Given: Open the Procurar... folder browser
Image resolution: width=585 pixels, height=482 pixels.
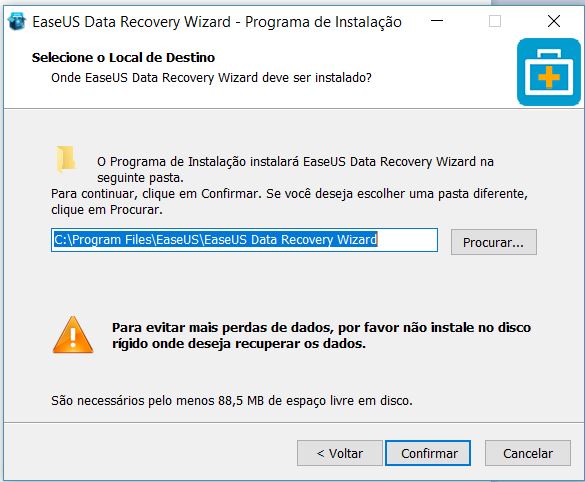Looking at the screenshot, I should (x=494, y=242).
